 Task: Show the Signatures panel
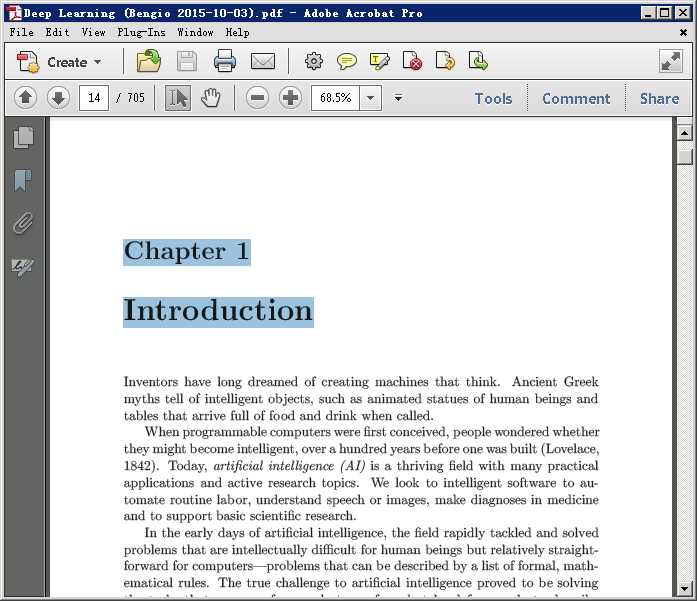23,266
